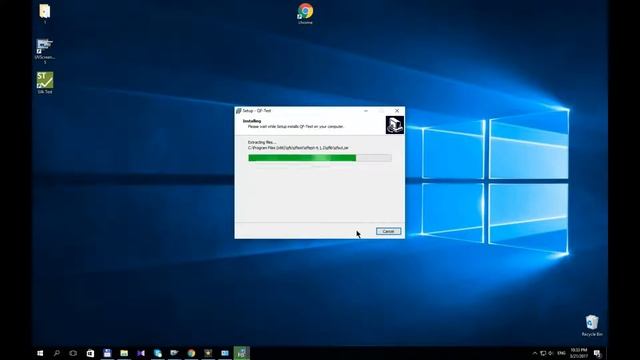640x360 pixels.
Task: Open Task View from the taskbar
Action: (x=73, y=353)
